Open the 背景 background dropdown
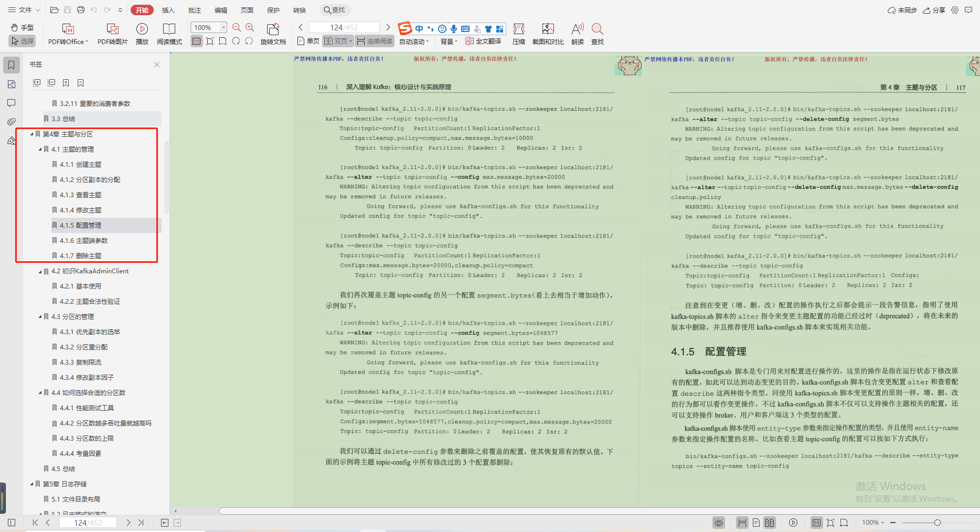Screen dimensions: 980x532 tap(449, 41)
